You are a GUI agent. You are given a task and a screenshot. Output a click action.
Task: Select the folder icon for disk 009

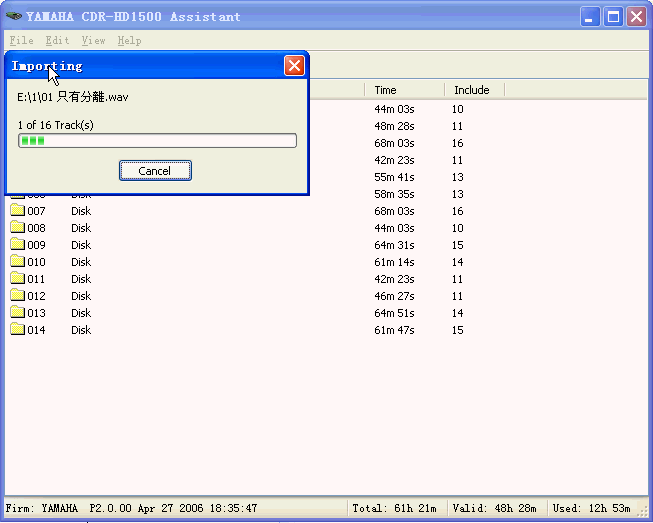click(x=17, y=244)
